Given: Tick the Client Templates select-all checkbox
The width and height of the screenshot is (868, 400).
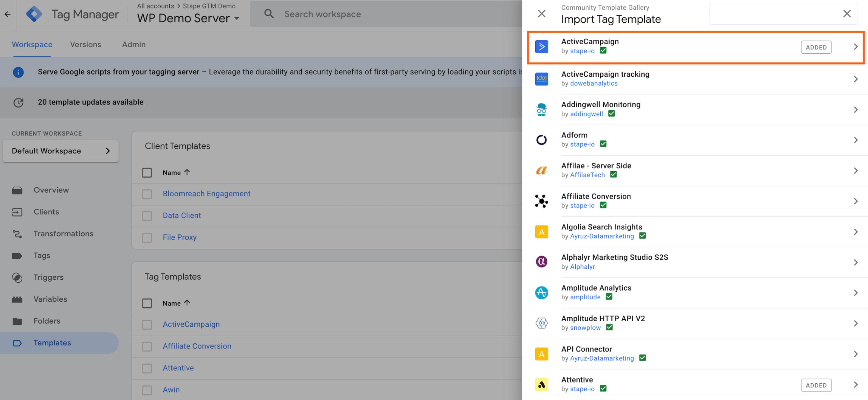Looking at the screenshot, I should click(x=147, y=173).
